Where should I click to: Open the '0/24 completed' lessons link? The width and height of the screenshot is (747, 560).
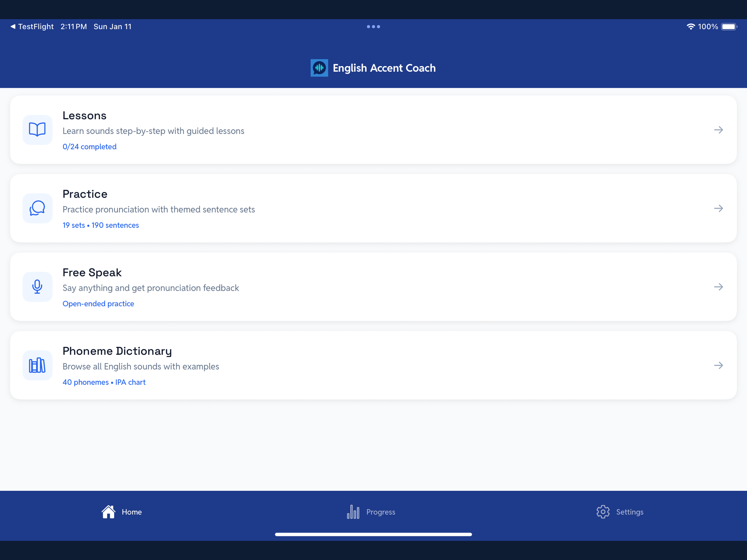(89, 147)
